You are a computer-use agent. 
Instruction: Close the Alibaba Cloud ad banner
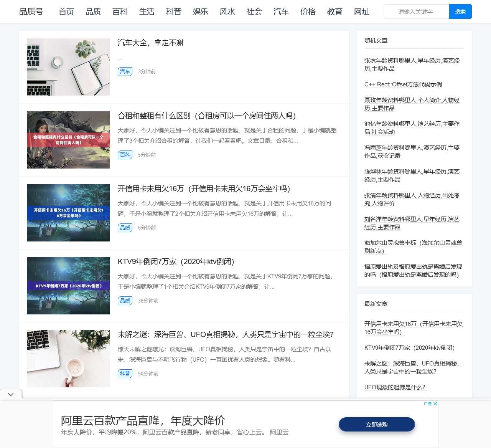point(435,404)
